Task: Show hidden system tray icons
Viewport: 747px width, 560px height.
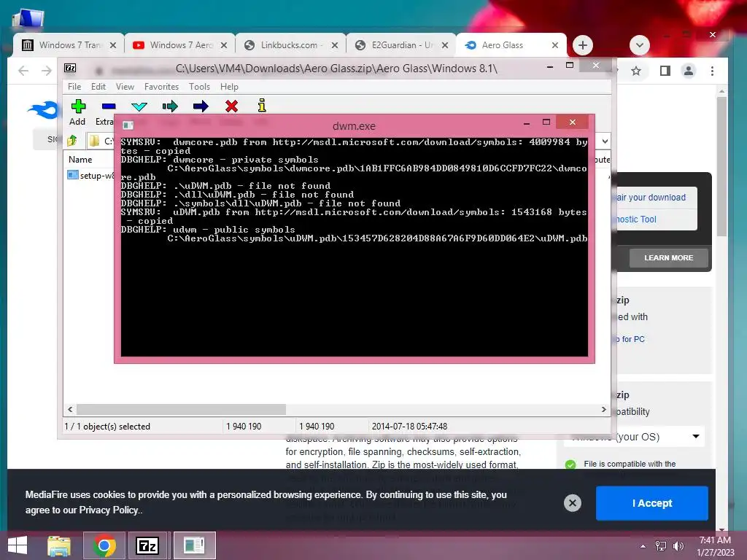Action: click(x=643, y=546)
